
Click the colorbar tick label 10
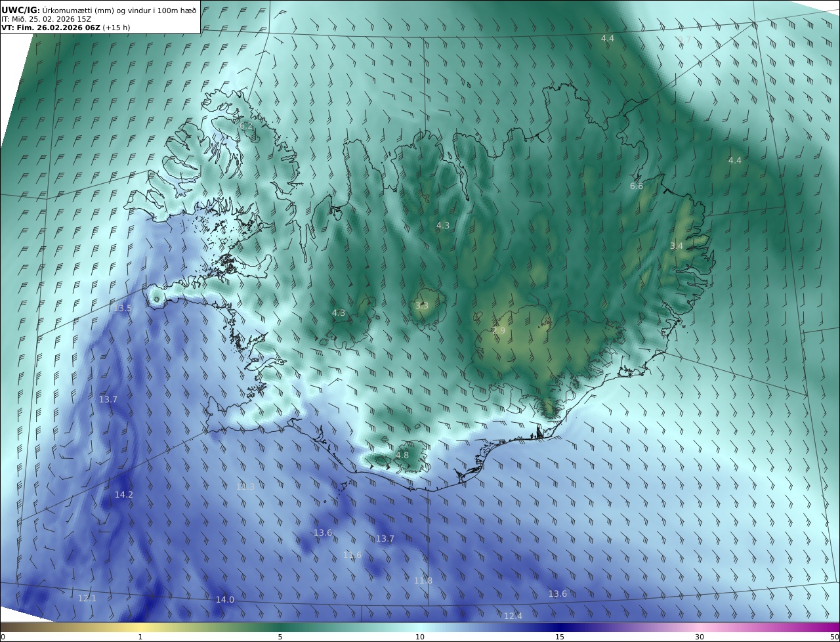pos(420,637)
